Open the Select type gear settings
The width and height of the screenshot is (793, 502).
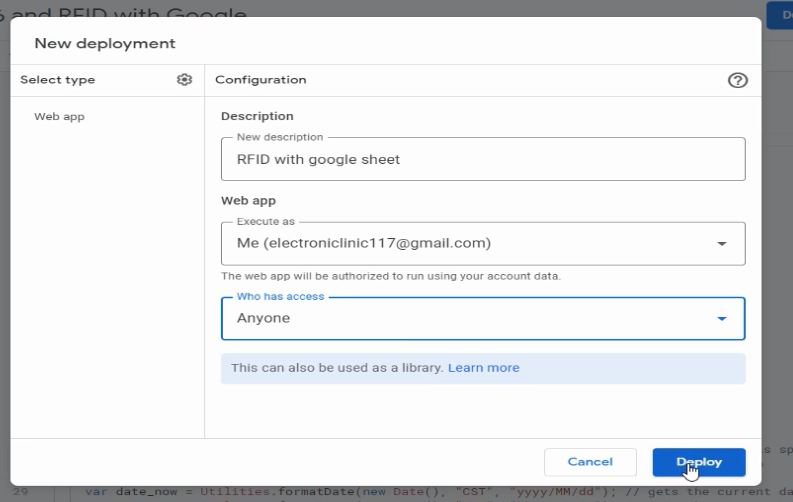184,79
